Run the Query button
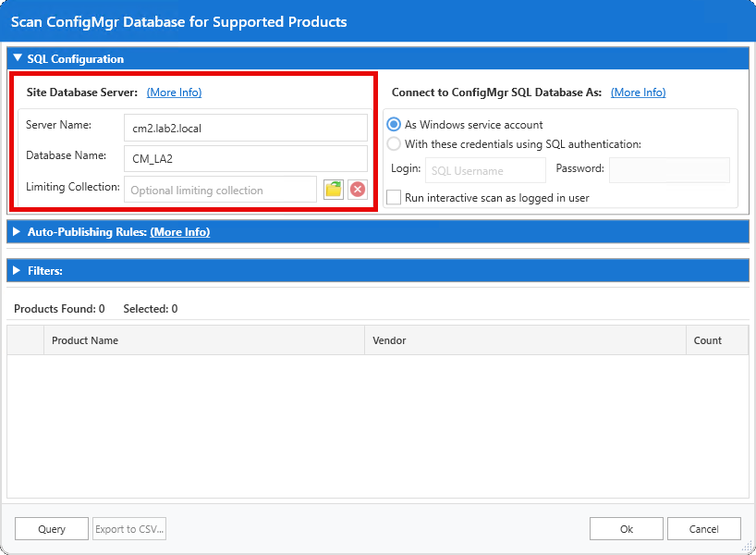 [x=51, y=528]
